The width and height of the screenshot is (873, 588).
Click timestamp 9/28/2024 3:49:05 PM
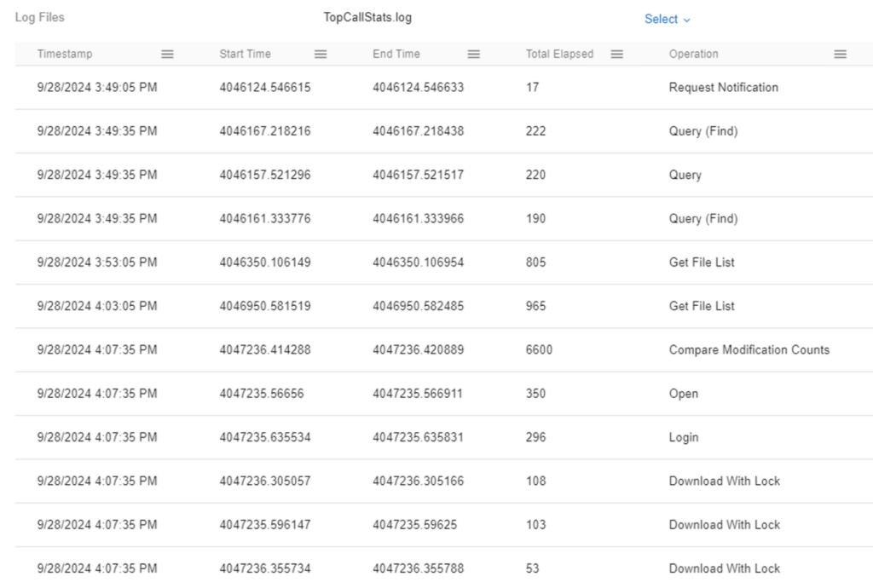pyautogui.click(x=97, y=87)
